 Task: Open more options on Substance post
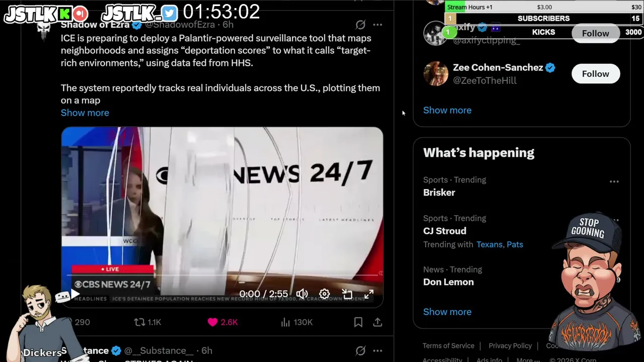[377, 350]
